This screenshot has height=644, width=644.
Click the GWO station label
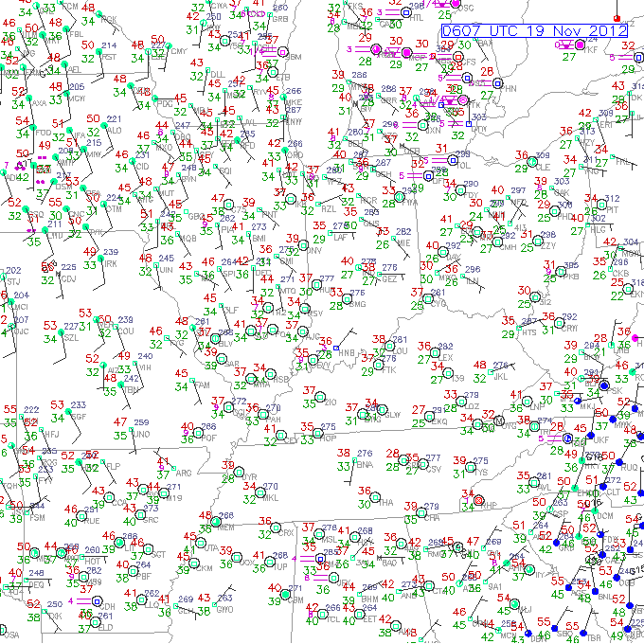[x=225, y=610]
